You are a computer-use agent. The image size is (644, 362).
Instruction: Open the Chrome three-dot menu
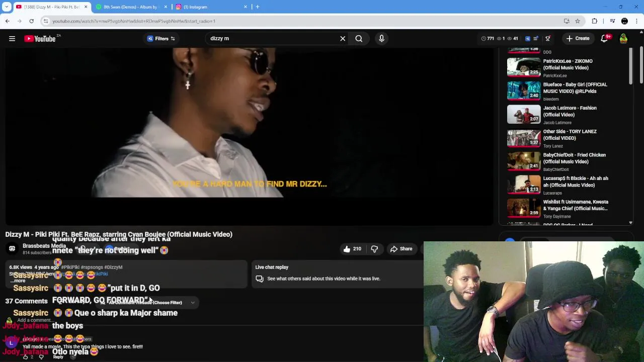pyautogui.click(x=637, y=21)
